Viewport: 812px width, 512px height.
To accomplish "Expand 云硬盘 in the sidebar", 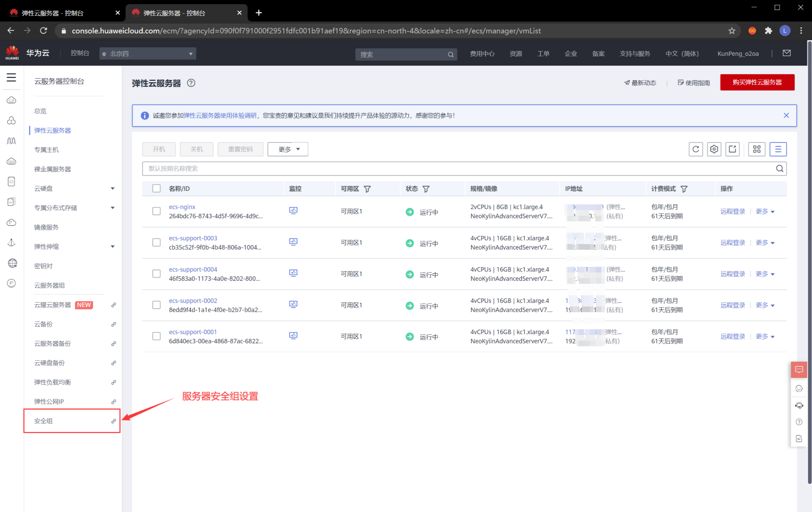I will point(113,188).
